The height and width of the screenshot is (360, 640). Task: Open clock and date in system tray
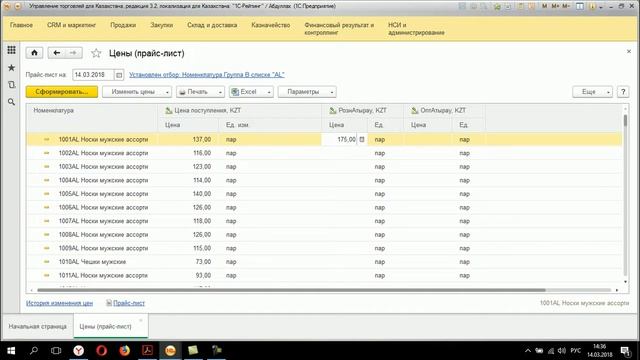point(600,351)
